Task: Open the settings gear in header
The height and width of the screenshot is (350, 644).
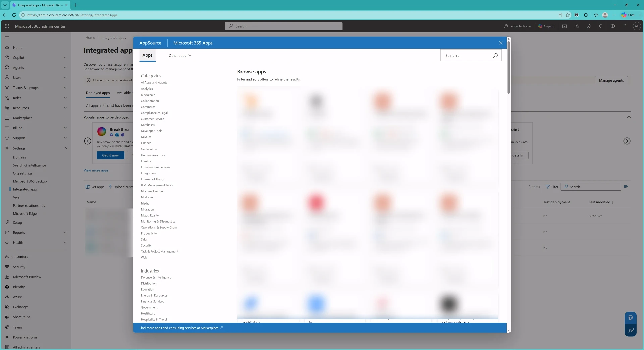Action: (x=612, y=26)
